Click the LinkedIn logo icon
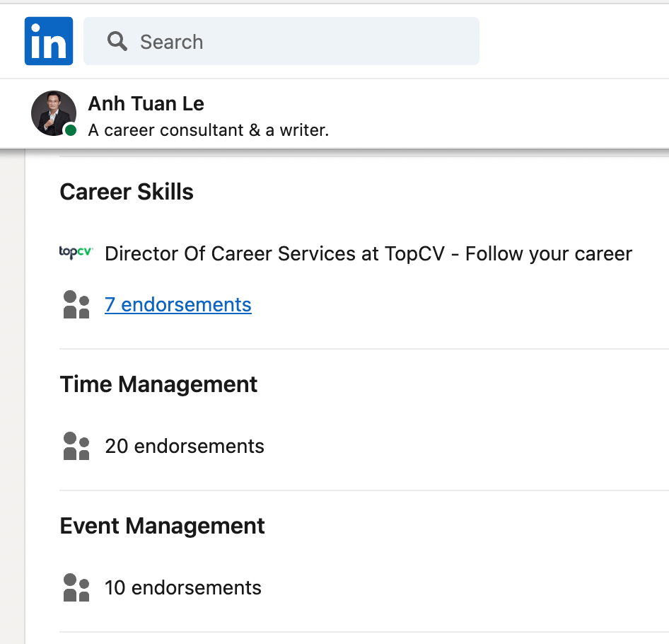 tap(49, 41)
